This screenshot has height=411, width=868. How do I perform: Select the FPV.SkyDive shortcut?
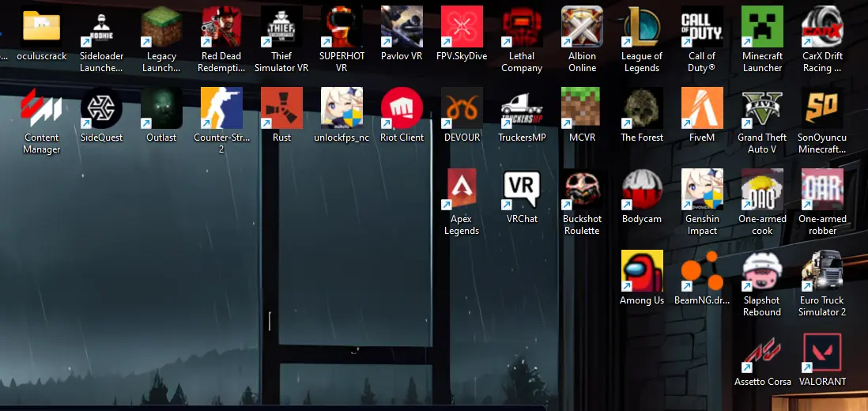462,27
